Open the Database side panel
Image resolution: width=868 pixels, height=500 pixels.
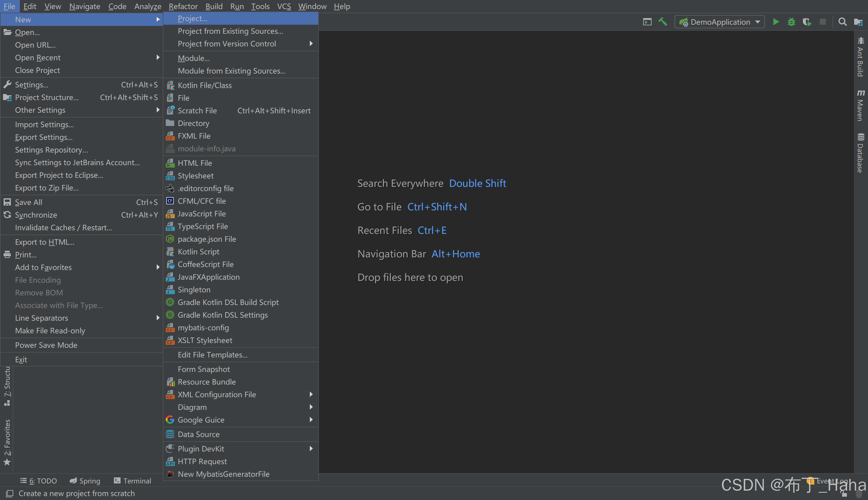[x=860, y=153]
